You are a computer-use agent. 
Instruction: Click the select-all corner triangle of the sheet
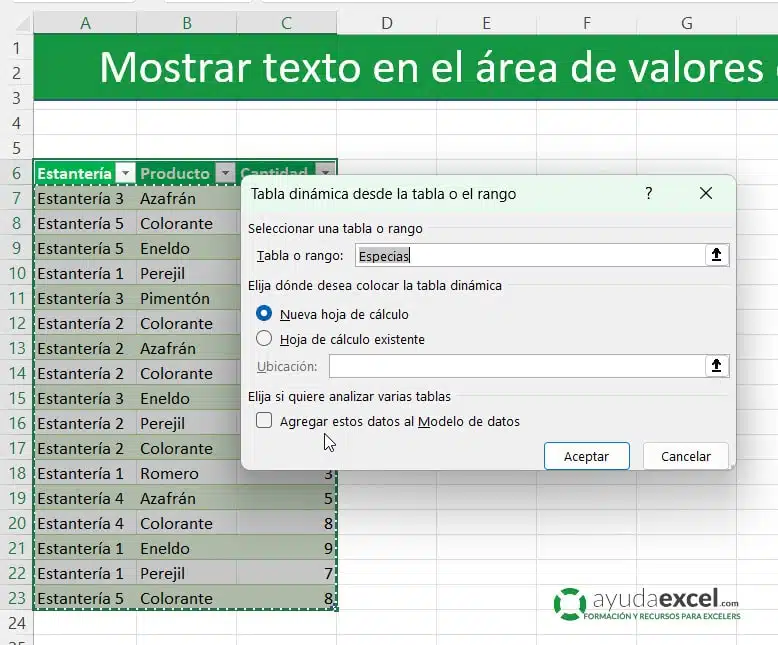pos(24,23)
